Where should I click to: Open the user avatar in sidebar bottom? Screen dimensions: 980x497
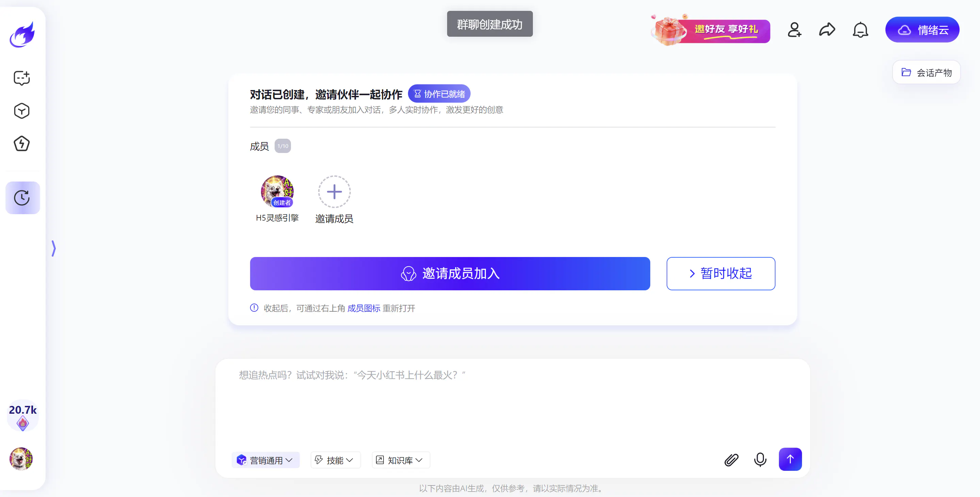tap(21, 459)
